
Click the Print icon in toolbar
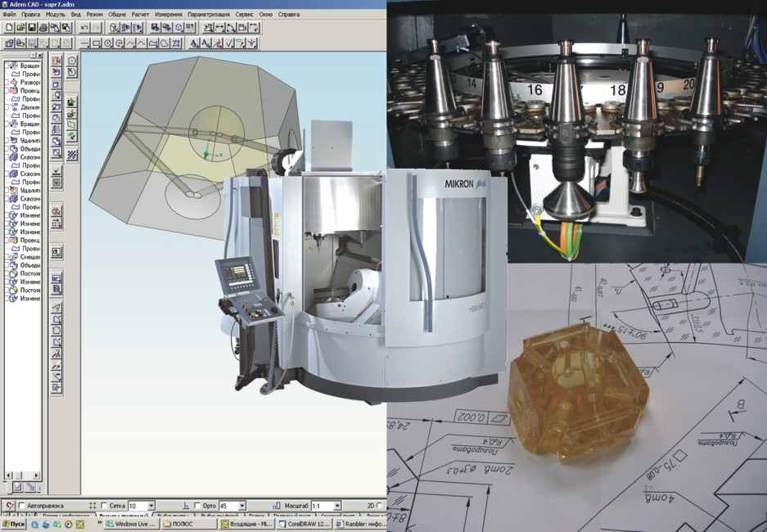43,28
